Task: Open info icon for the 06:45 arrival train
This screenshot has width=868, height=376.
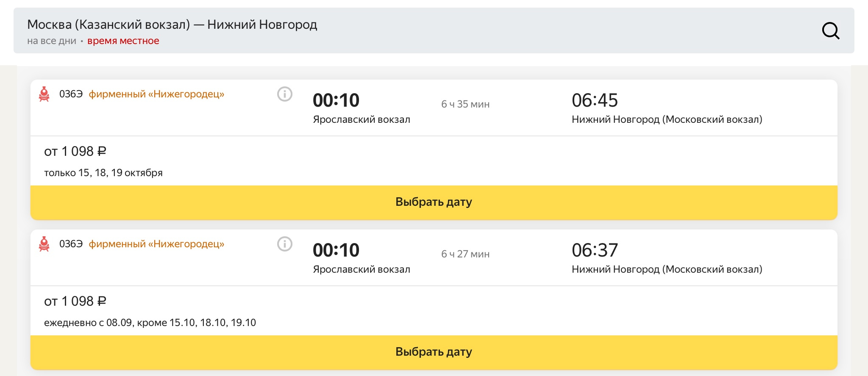Action: [x=285, y=94]
